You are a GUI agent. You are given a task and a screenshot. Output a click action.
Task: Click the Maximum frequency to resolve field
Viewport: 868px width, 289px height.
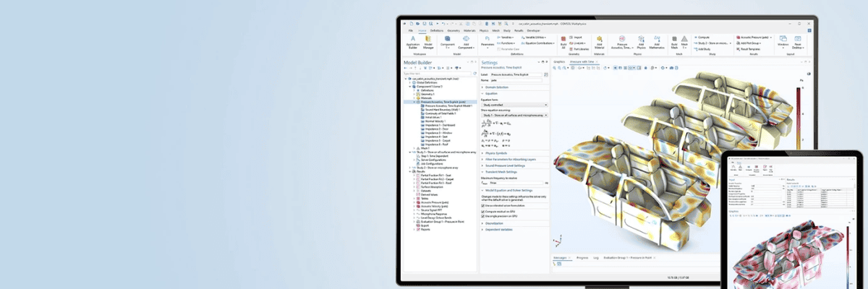click(518, 184)
